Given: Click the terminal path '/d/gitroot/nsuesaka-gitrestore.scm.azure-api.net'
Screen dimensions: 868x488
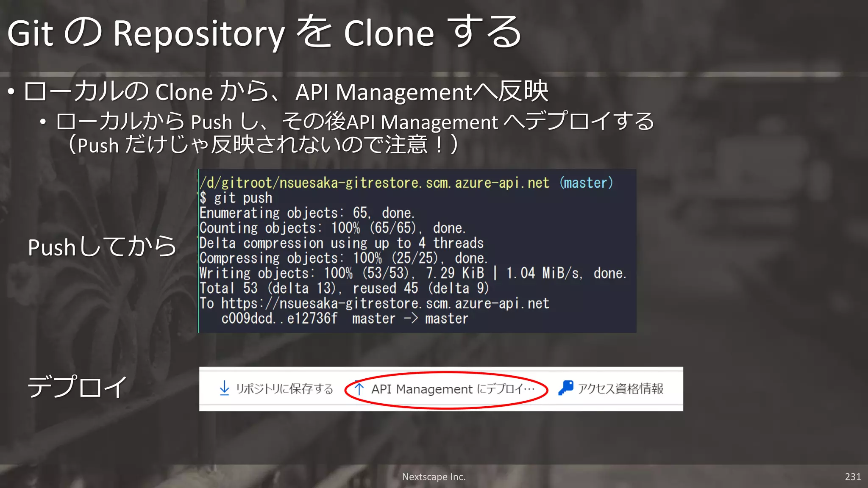Looking at the screenshot, I should point(375,183).
